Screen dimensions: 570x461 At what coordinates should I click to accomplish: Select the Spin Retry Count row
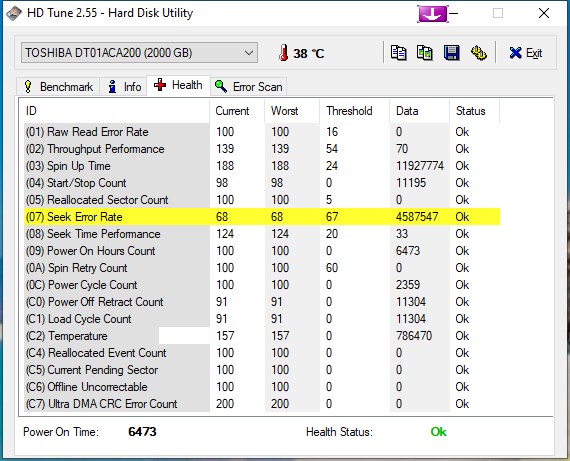pyautogui.click(x=262, y=268)
